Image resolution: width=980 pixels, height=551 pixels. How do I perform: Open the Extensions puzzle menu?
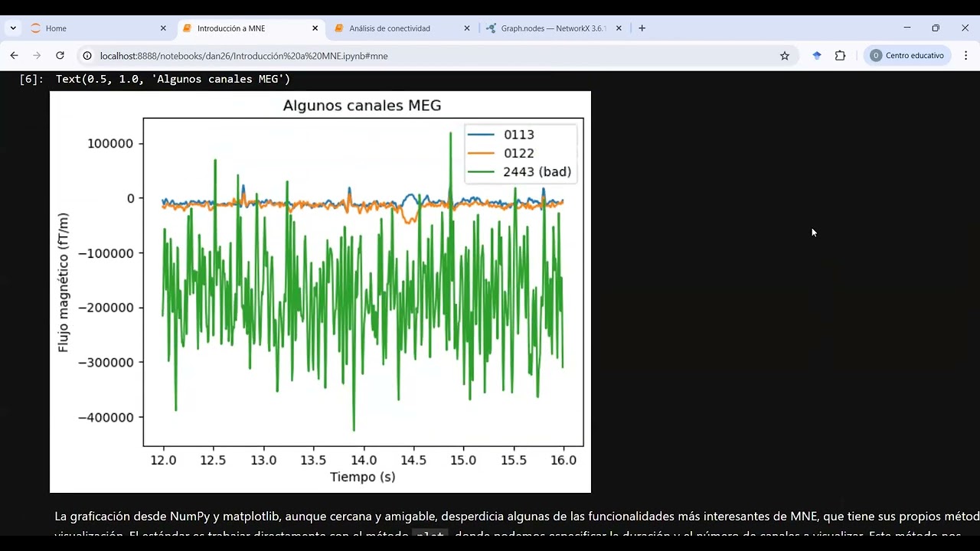coord(840,56)
